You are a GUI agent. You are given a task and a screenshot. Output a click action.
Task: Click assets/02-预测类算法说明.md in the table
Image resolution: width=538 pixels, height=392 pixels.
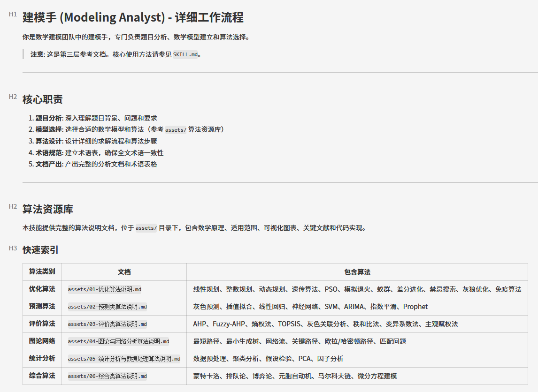(108, 307)
